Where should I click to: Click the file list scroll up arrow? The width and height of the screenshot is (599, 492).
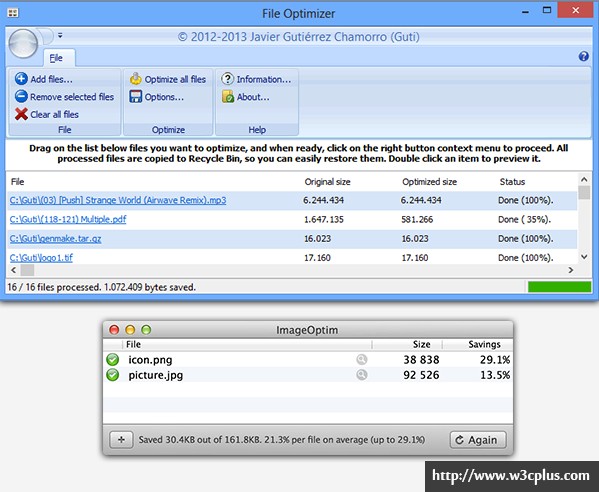pyautogui.click(x=584, y=179)
